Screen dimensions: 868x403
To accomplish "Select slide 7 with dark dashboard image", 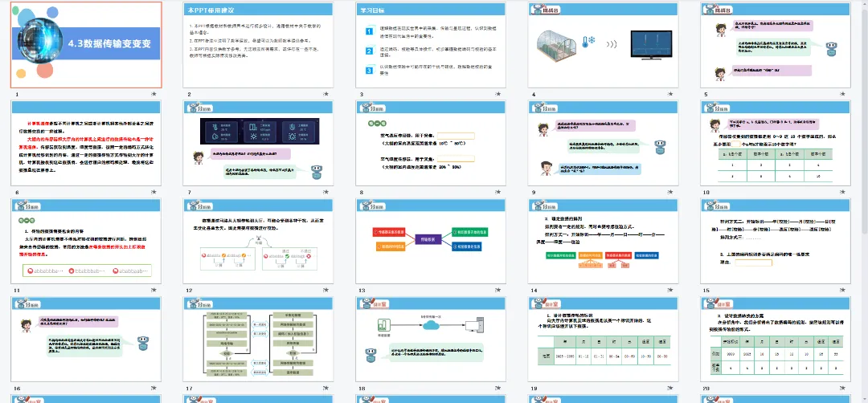I will click(259, 143).
